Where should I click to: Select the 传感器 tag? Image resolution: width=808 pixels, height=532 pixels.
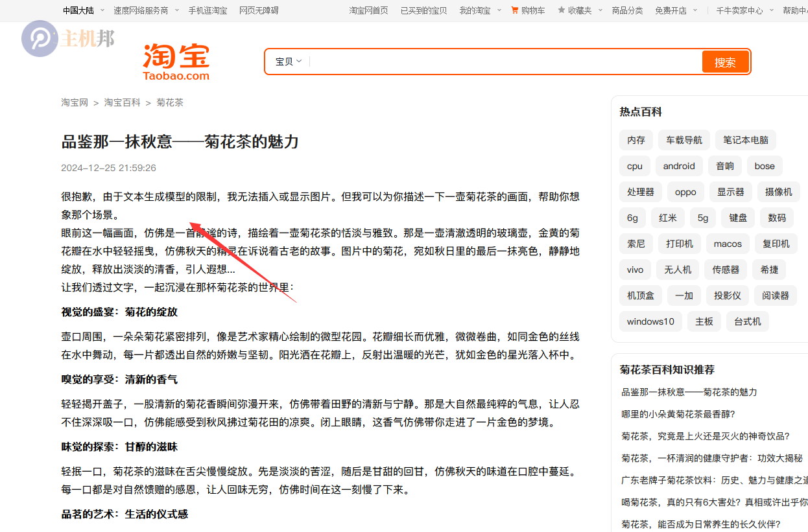[726, 270]
